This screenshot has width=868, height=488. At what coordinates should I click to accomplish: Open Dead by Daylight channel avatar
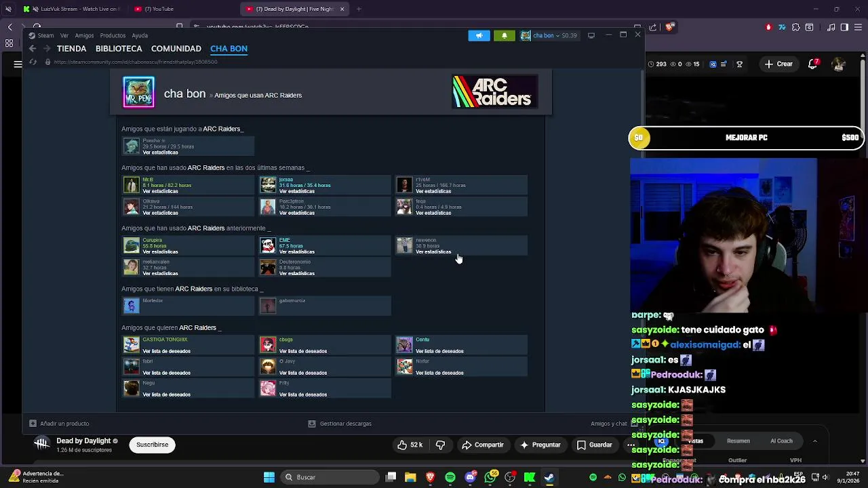[x=42, y=444]
